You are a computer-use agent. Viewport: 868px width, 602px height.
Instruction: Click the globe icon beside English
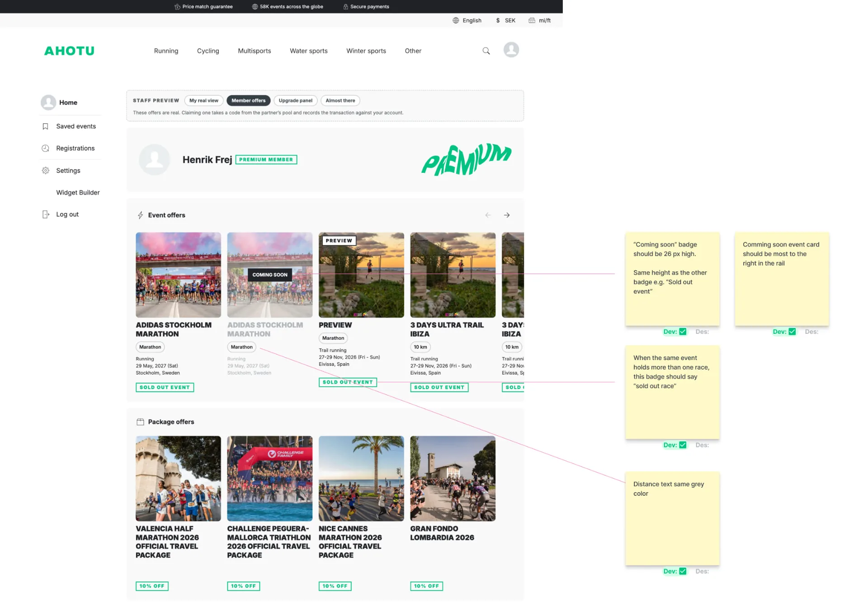(456, 20)
